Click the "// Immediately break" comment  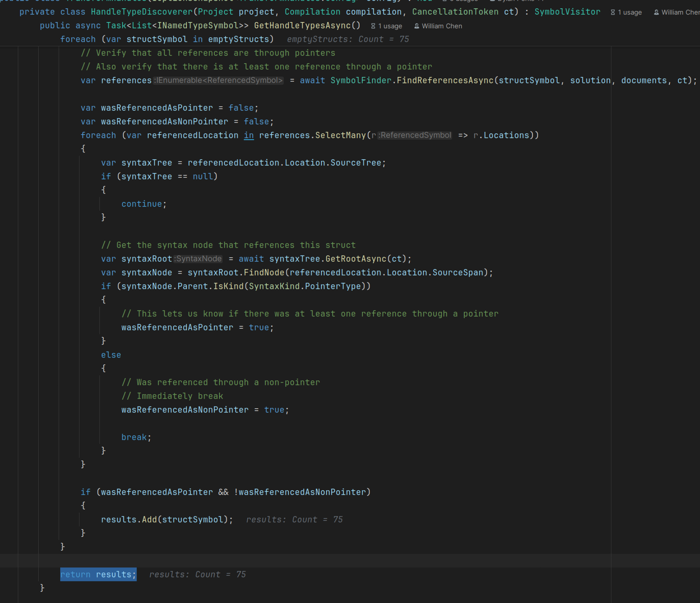(172, 396)
